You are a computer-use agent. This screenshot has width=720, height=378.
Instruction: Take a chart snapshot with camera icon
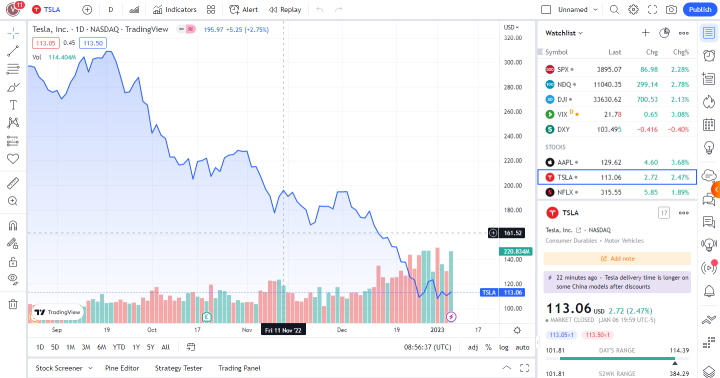coord(671,10)
